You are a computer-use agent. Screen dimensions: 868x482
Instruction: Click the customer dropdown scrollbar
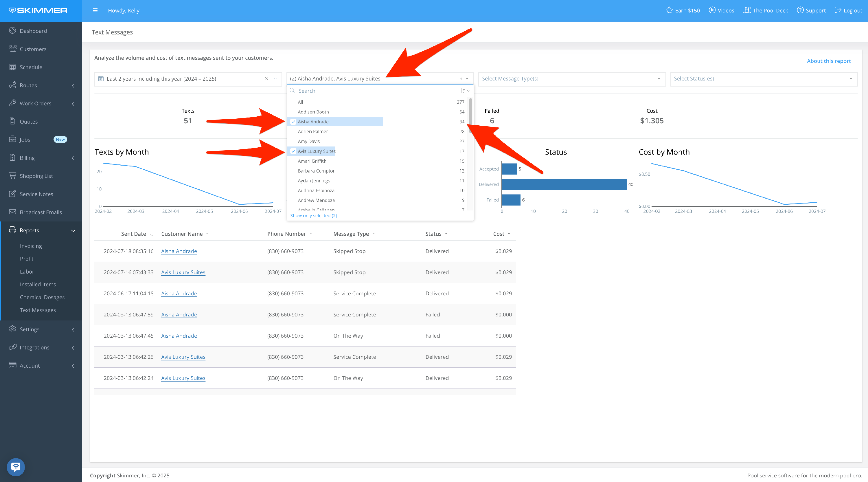[470, 115]
